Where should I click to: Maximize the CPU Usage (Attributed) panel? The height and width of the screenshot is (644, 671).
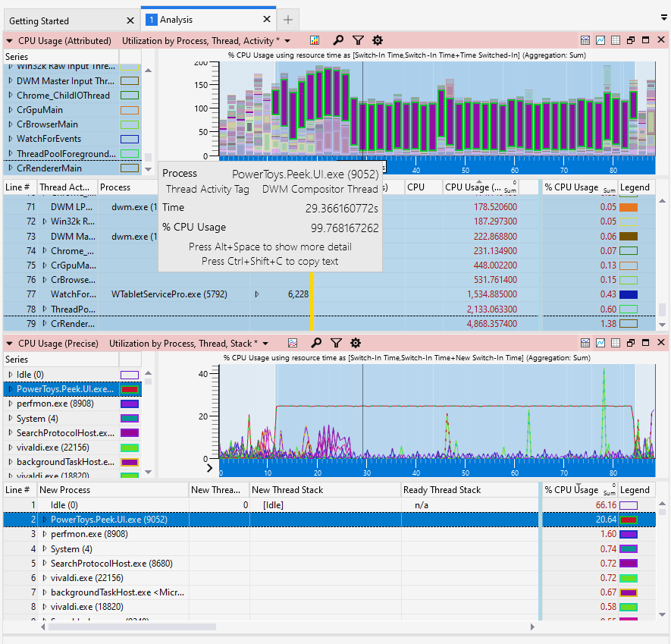click(646, 39)
